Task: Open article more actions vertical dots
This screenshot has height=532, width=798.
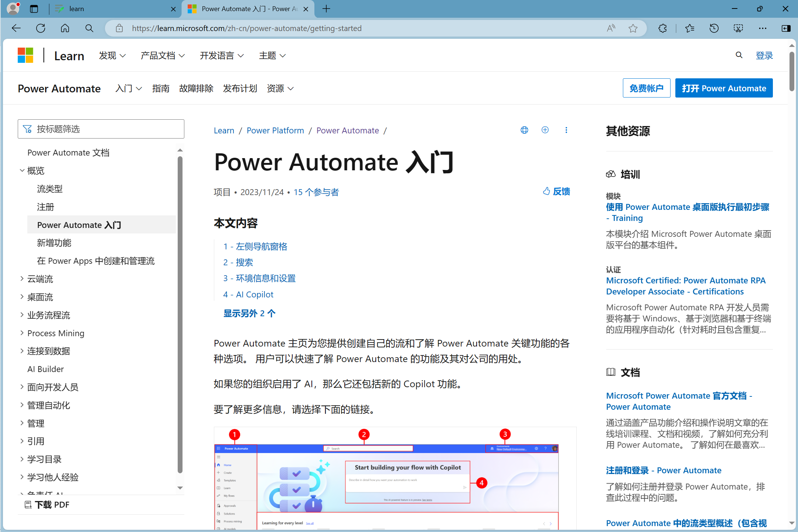Action: click(566, 130)
